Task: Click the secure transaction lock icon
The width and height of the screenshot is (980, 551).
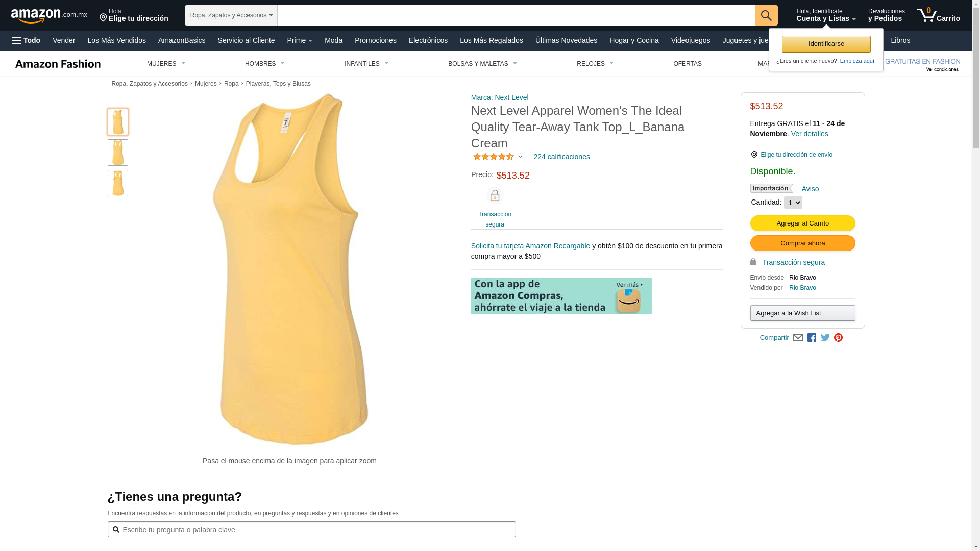Action: pyautogui.click(x=495, y=196)
